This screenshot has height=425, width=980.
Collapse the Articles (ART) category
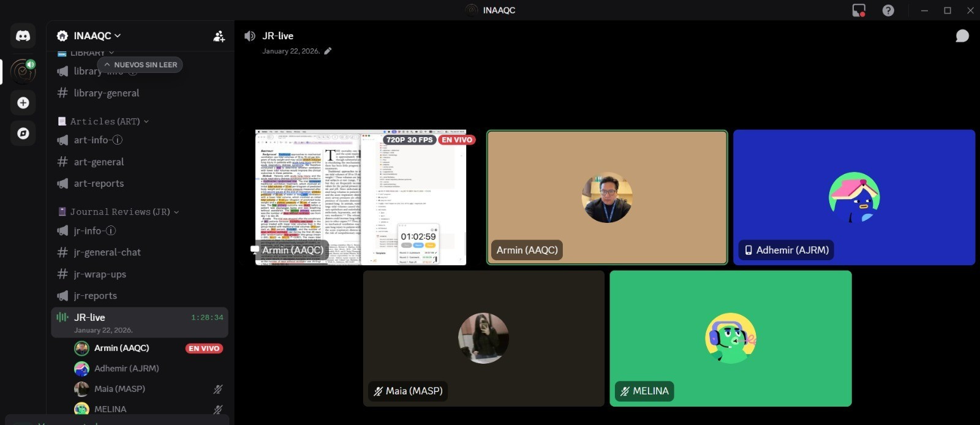105,121
